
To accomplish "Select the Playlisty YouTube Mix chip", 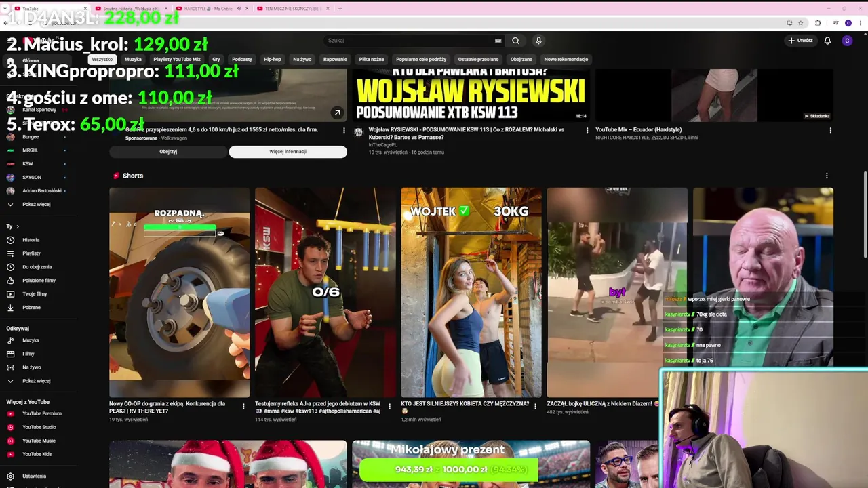I will point(177,60).
